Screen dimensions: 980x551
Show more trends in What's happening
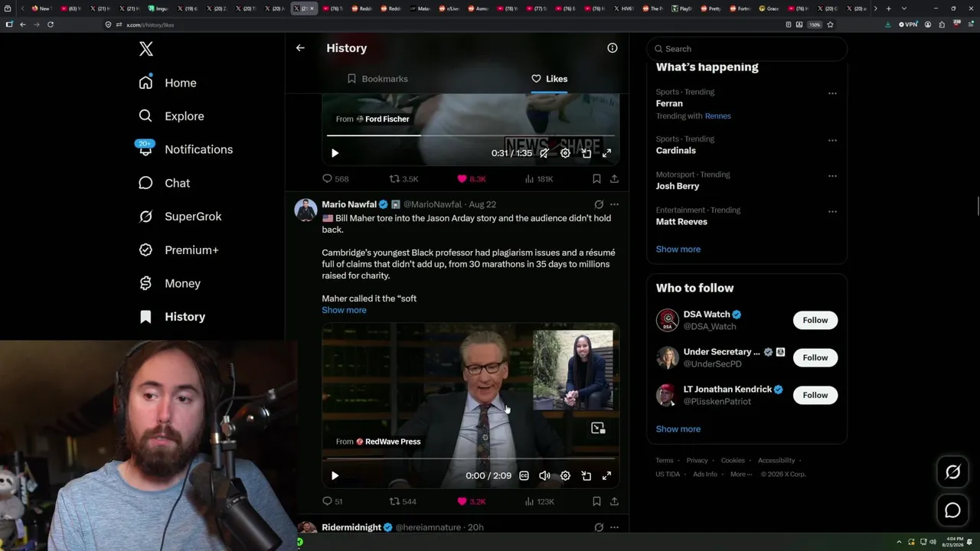[x=678, y=249]
